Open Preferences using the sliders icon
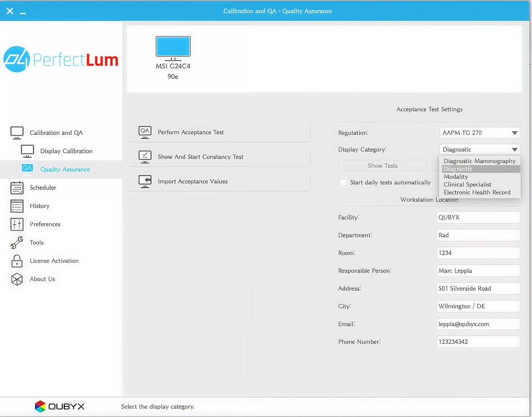This screenshot has width=532, height=417. click(17, 224)
